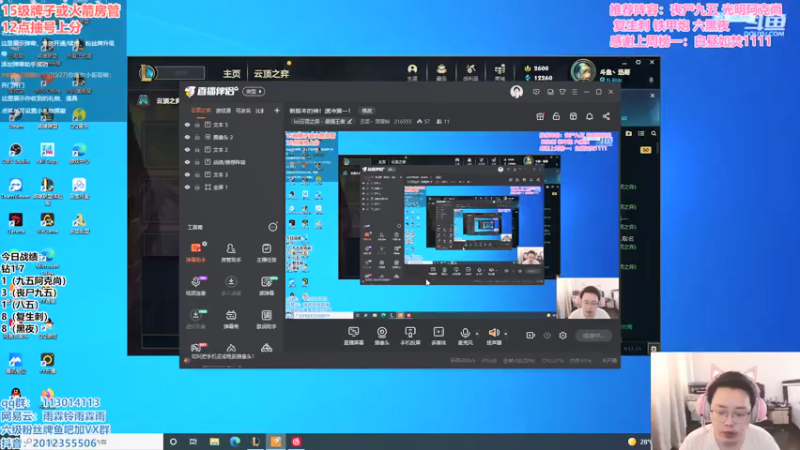Viewport: 800px width, 450px height.
Task: Switch to the 可改名 scene tab
Action: tap(243, 110)
